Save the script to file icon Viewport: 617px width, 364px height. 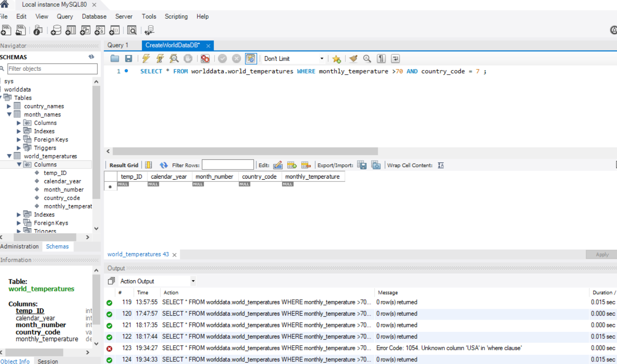(129, 58)
